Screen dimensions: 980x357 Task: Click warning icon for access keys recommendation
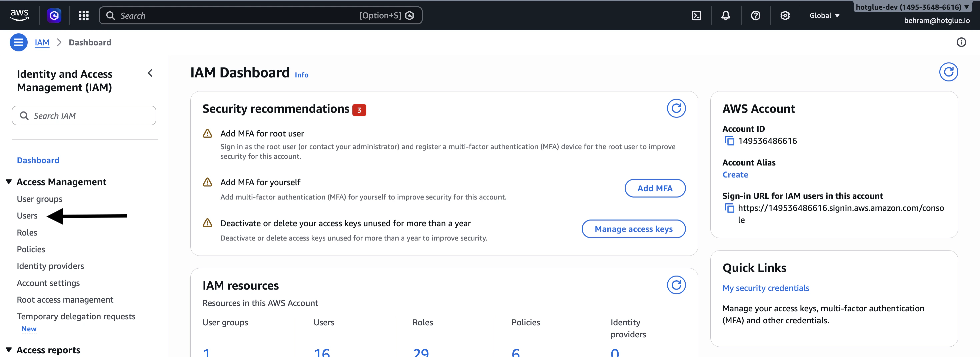[x=207, y=223]
